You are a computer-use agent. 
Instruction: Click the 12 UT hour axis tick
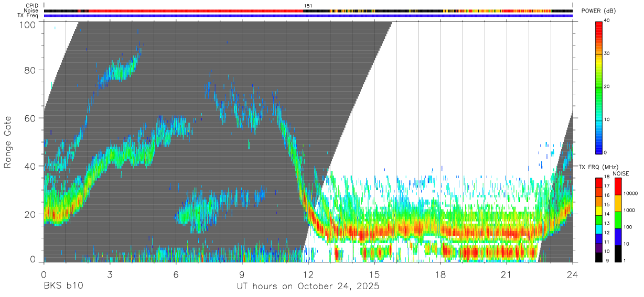tap(308, 273)
